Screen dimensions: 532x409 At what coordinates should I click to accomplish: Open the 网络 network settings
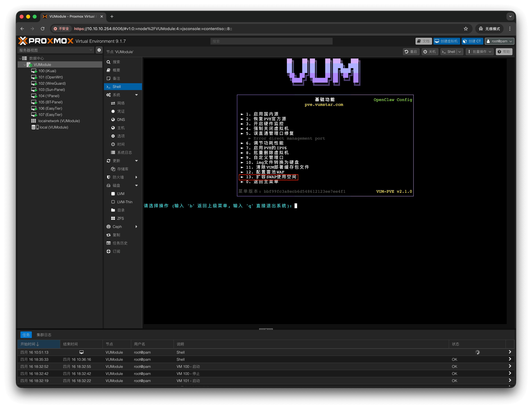coord(123,103)
